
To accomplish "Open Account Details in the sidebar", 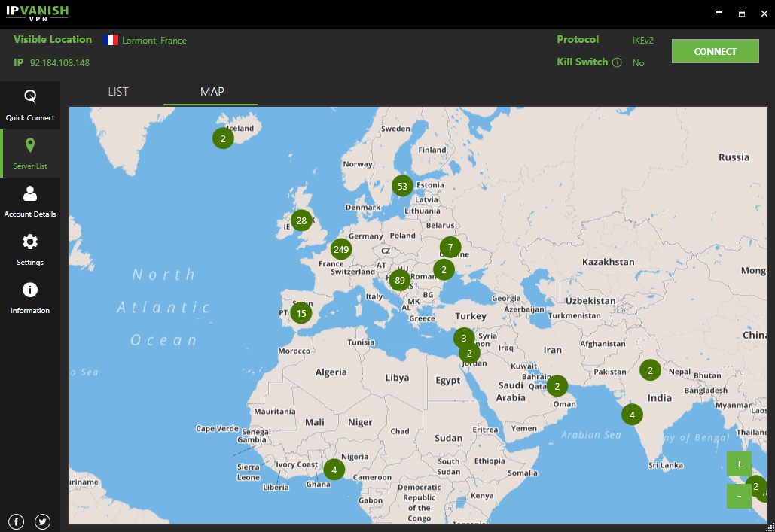I will coord(30,202).
